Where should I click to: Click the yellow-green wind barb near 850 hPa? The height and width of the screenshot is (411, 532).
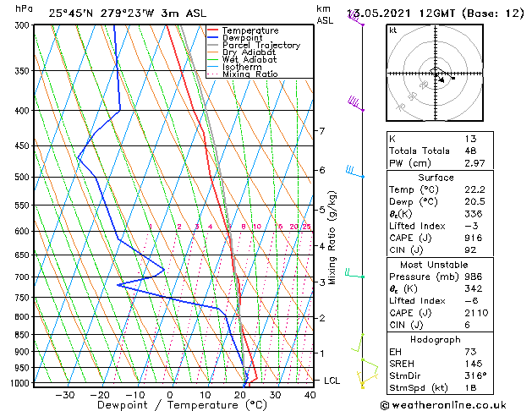358,342
